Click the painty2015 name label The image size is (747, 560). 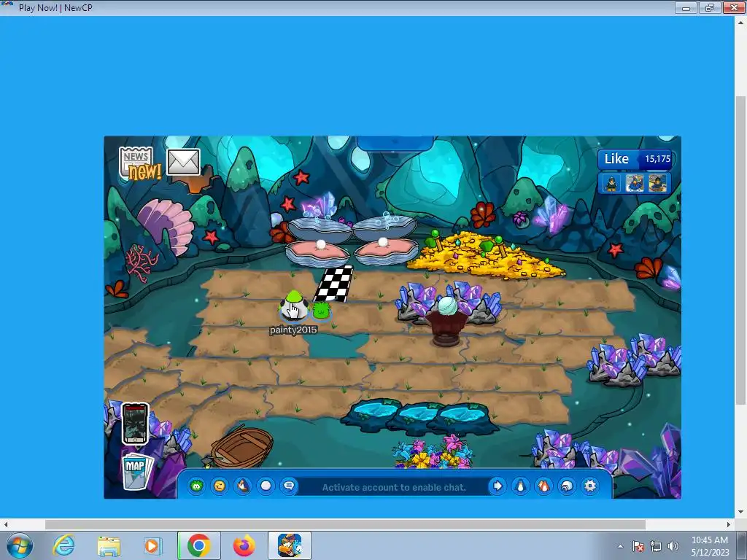coord(293,330)
